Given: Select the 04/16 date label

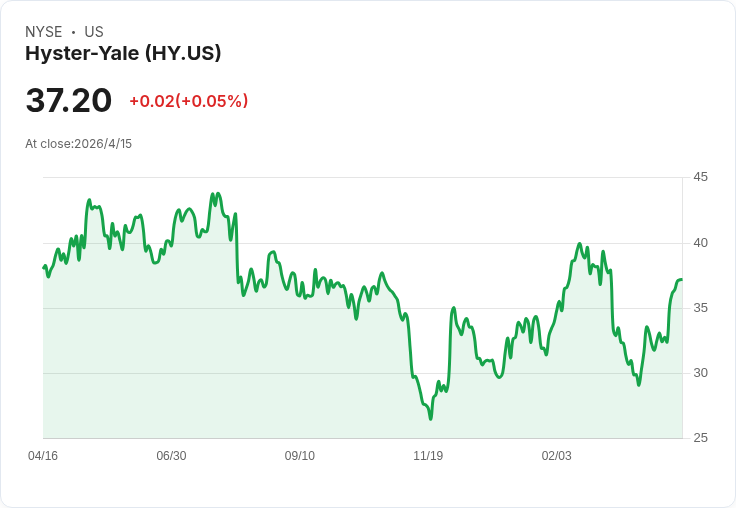Looking at the screenshot, I should tap(43, 456).
